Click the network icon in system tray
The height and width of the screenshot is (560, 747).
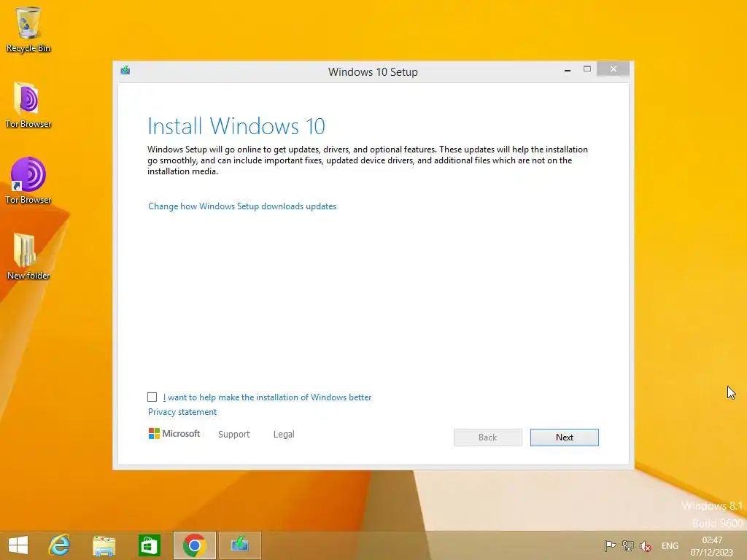point(628,545)
